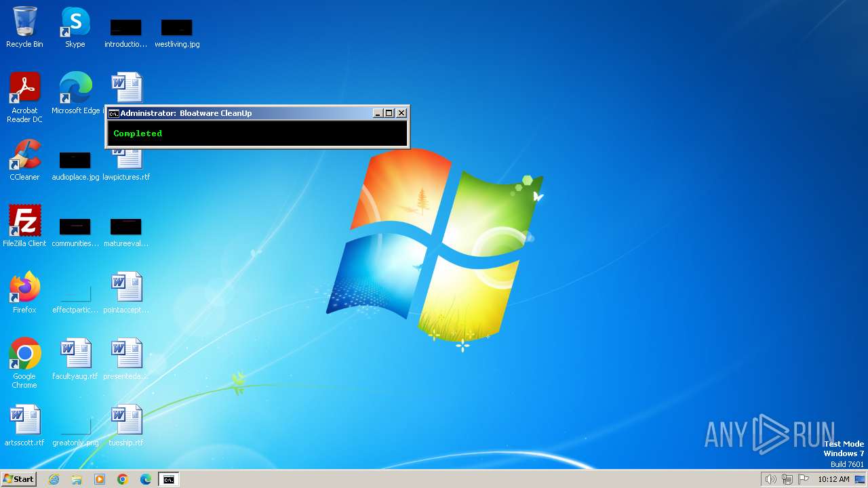This screenshot has height=488, width=868.
Task: Select audioplace.jpg file icon
Action: 75,166
